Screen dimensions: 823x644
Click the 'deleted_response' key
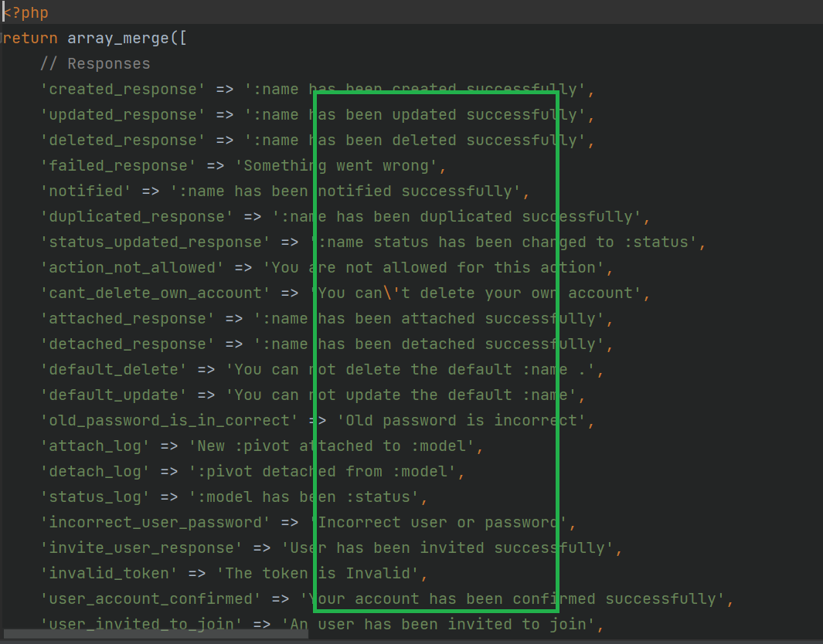point(123,141)
